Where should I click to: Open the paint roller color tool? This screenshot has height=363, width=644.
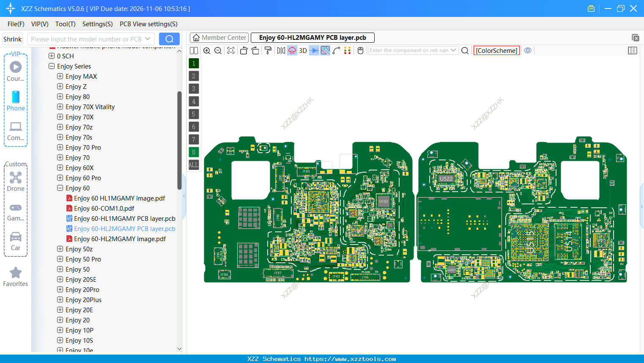click(x=269, y=50)
